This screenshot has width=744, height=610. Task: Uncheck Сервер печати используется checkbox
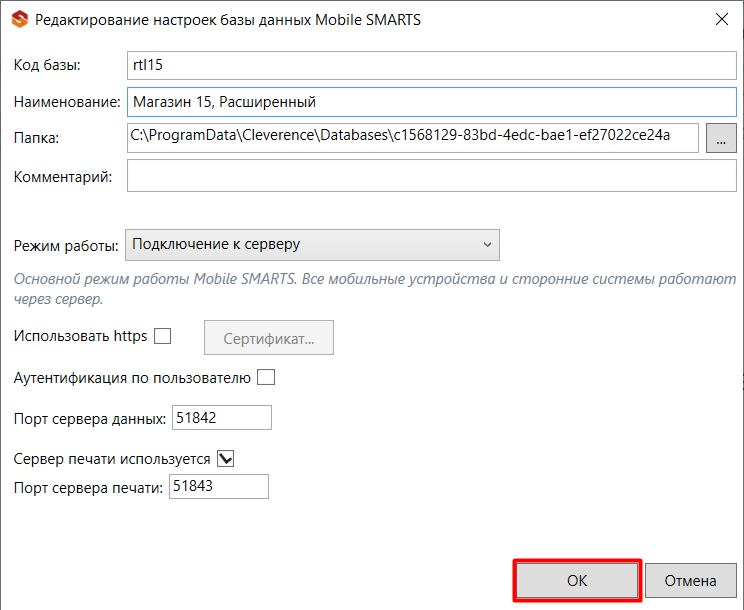[x=225, y=459]
